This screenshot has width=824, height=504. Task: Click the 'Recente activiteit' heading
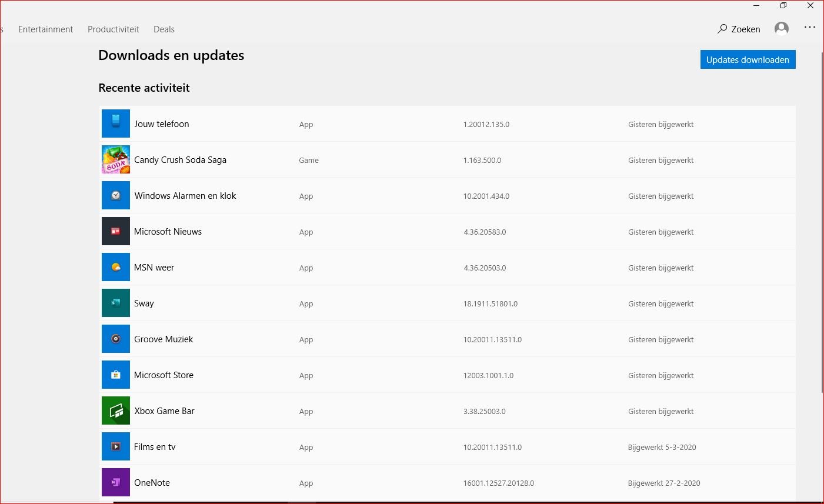pos(144,88)
